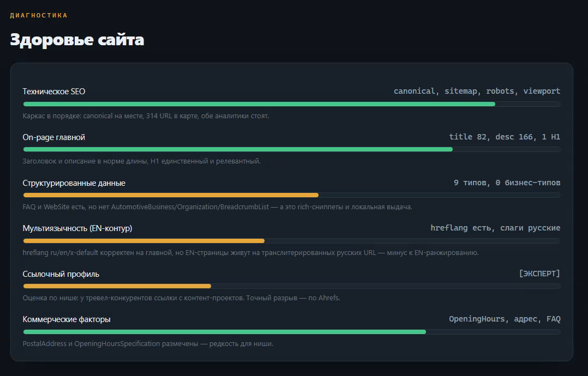Select the Техническое SEO row title
588x376 pixels.
click(x=54, y=92)
